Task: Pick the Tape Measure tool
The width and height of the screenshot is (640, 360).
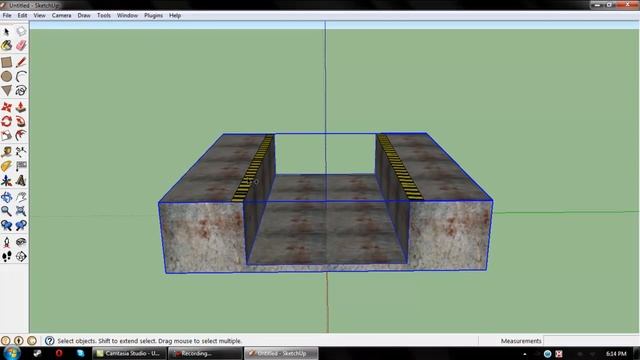Action: 7,152
